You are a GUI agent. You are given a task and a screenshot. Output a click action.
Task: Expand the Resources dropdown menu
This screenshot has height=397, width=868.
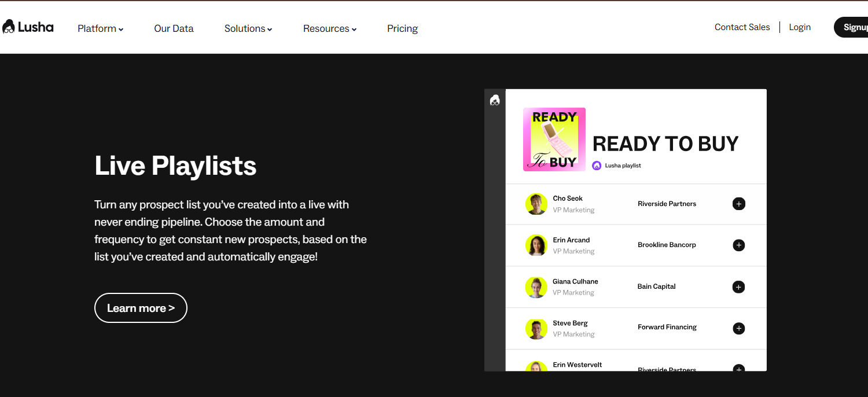[x=330, y=28]
